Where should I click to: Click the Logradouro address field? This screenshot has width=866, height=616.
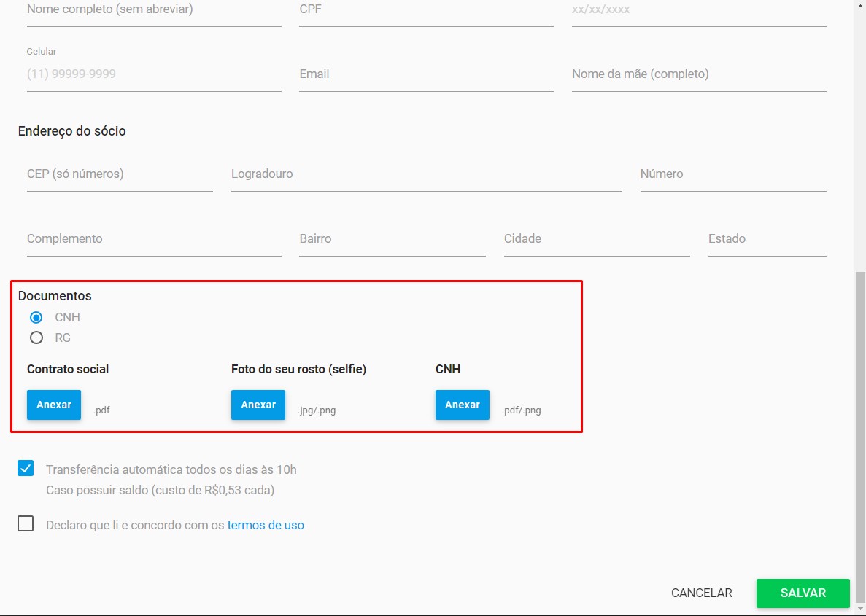tap(426, 174)
